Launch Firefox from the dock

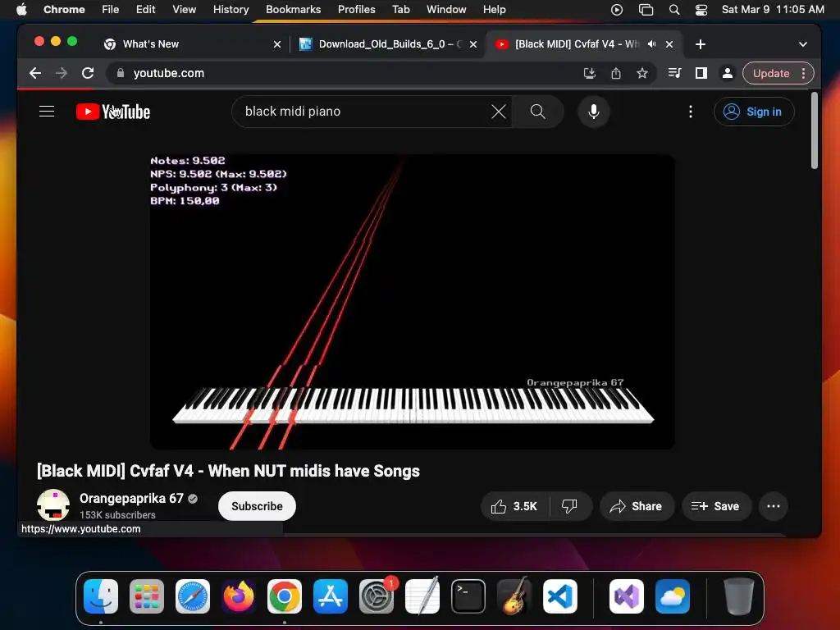point(239,596)
